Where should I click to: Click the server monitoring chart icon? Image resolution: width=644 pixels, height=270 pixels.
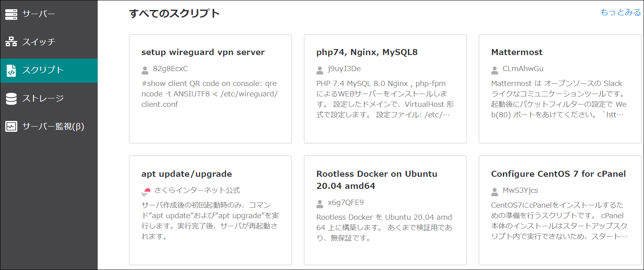(x=11, y=127)
